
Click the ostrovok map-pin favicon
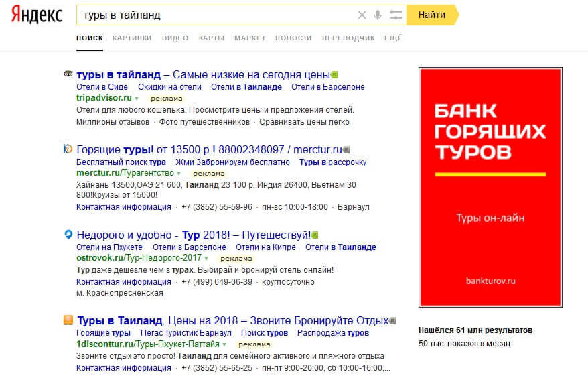point(68,235)
